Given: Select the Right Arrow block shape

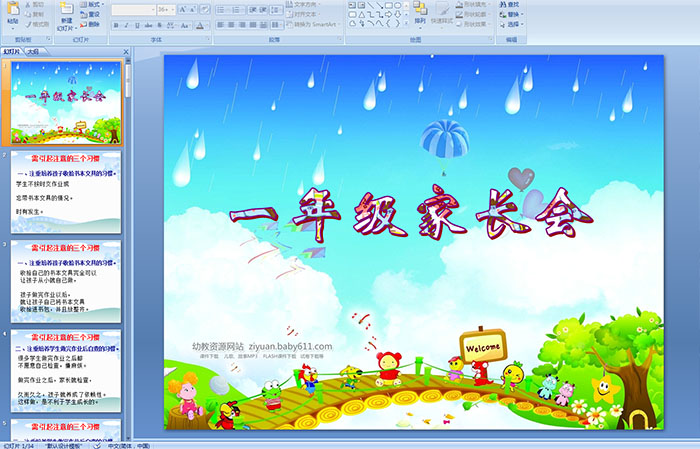Looking at the screenshot, I should pos(388,15).
